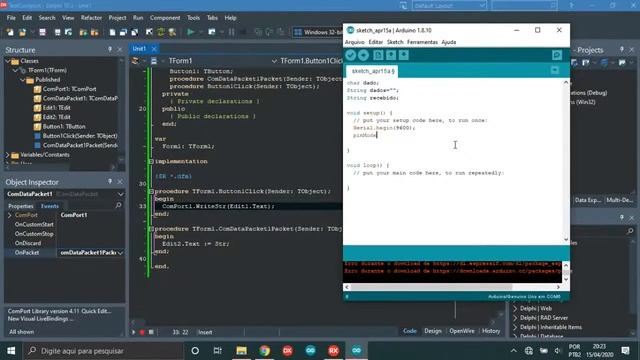Screen dimensions: 640x360
Task: Switch to Design view tab
Action: (x=433, y=331)
